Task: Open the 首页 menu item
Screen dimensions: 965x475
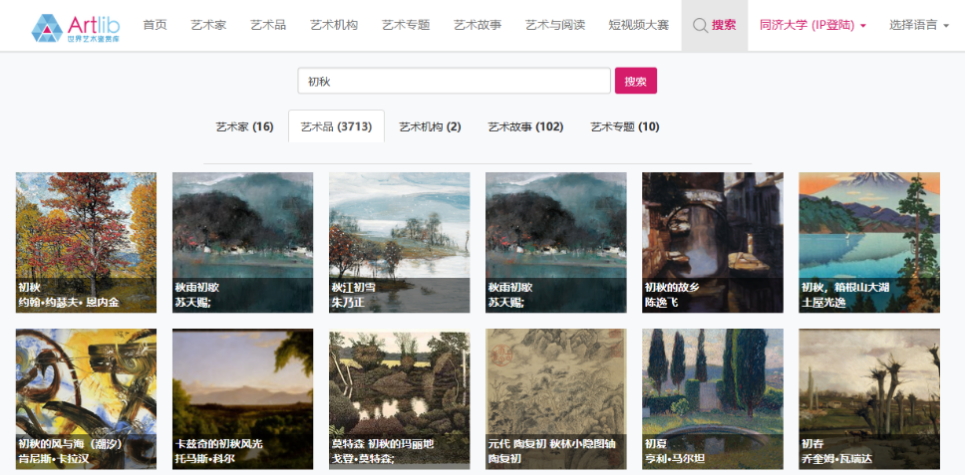Action: point(155,25)
